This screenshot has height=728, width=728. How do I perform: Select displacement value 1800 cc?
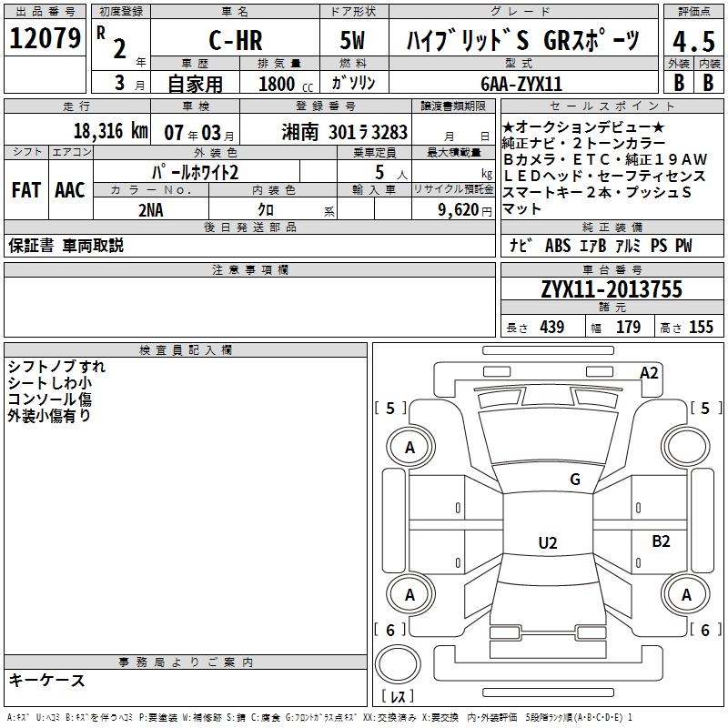coord(286,84)
